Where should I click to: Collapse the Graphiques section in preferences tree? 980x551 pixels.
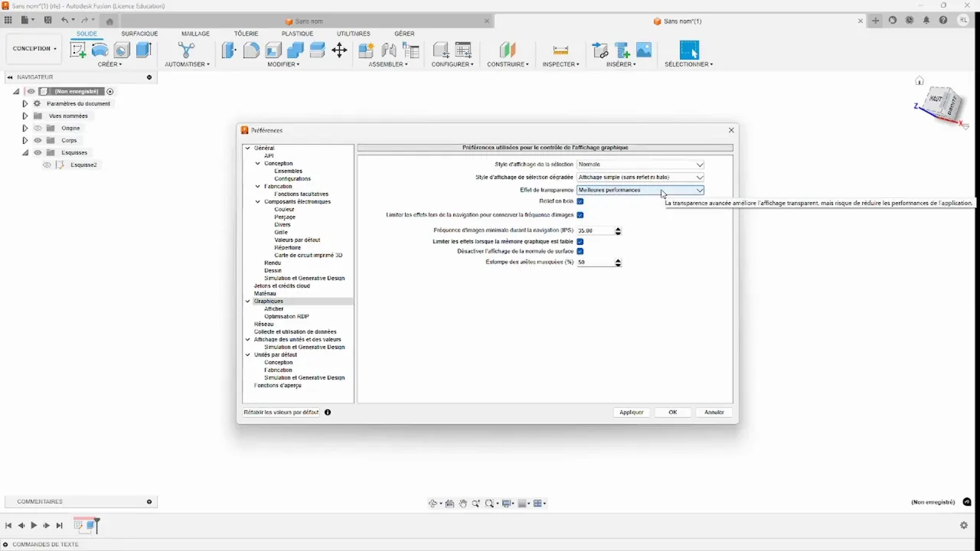[247, 301]
